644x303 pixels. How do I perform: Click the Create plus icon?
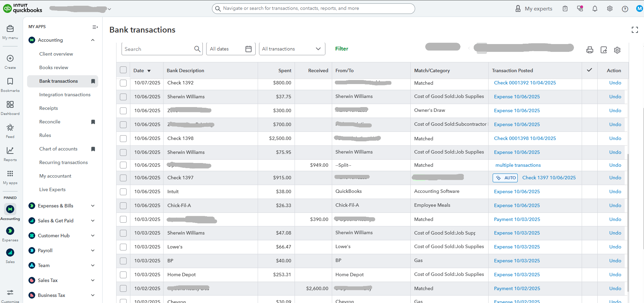10,58
